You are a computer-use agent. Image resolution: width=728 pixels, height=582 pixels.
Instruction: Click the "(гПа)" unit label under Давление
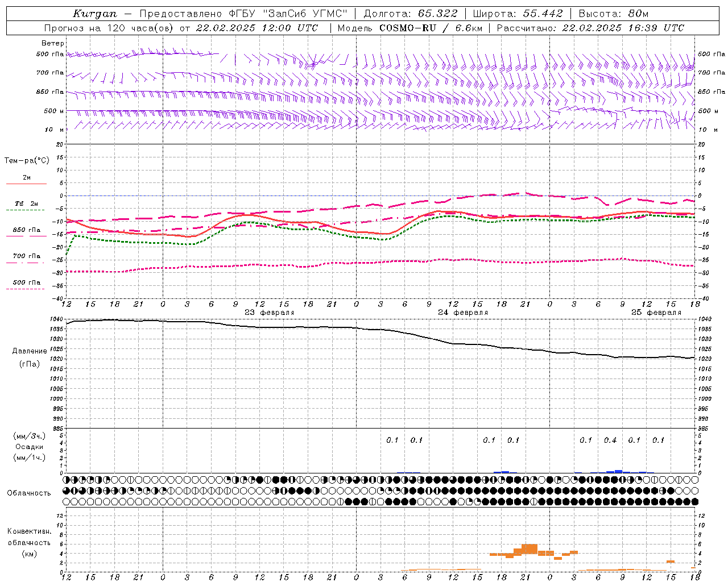[x=30, y=364]
